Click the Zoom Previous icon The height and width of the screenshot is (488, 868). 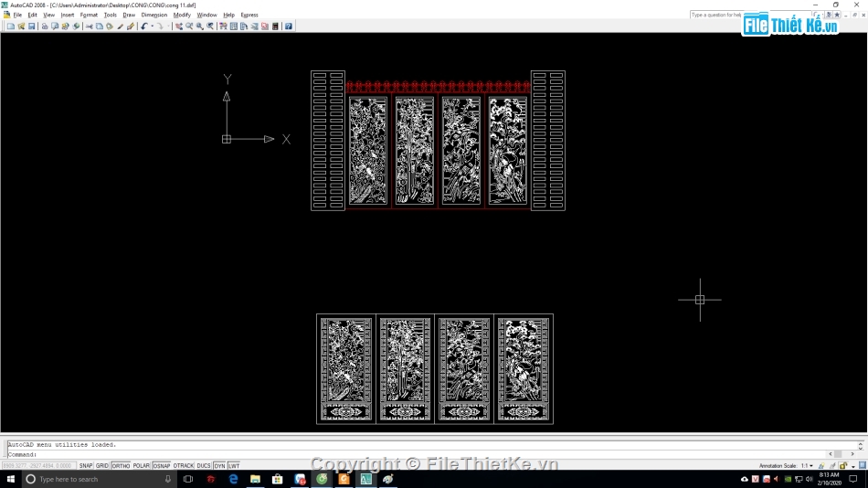pos(210,26)
